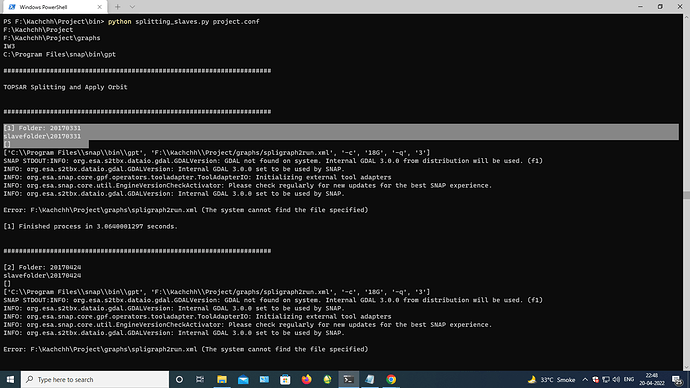Click the scrollbar up arrow
The image size is (690, 388).
(x=686, y=17)
